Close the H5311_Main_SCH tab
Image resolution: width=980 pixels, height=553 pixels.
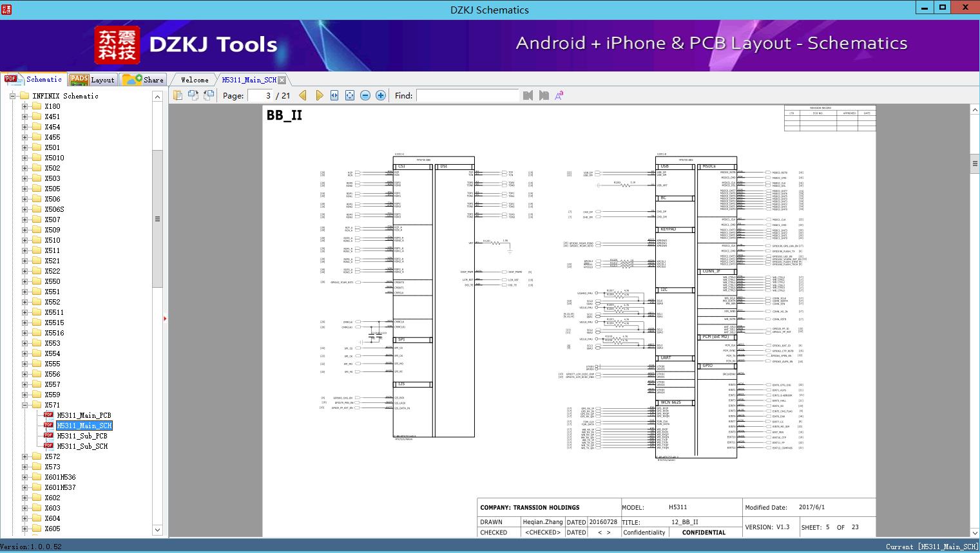point(282,80)
